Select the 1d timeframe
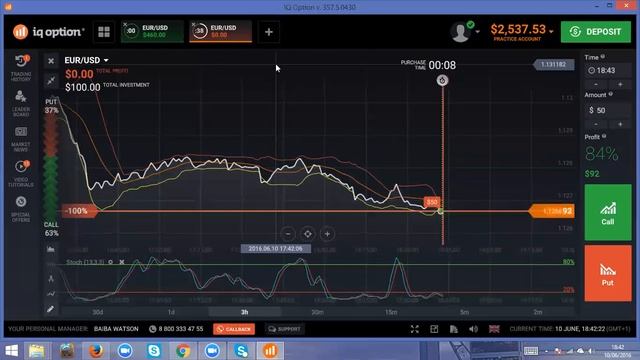This screenshot has height=360, width=640. coord(171,312)
